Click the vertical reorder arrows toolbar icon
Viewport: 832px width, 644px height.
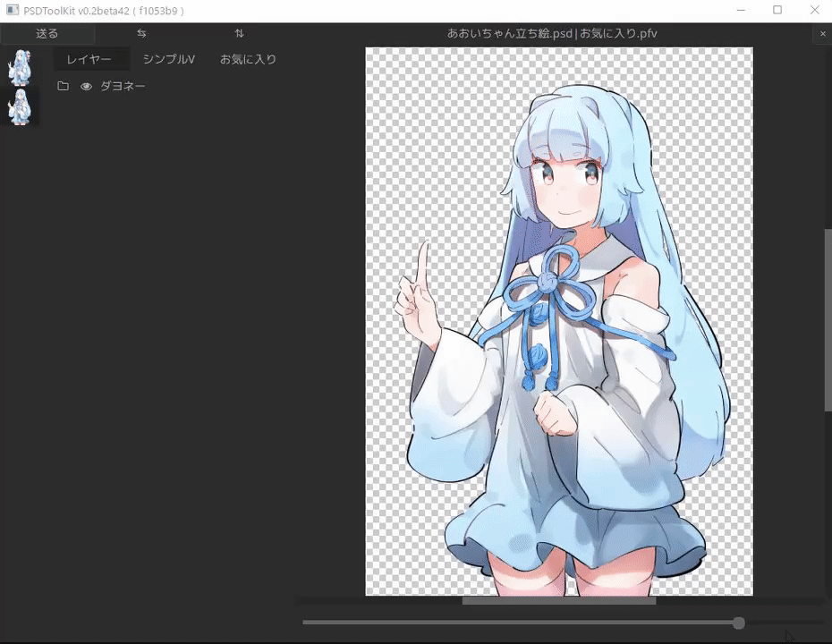239,33
